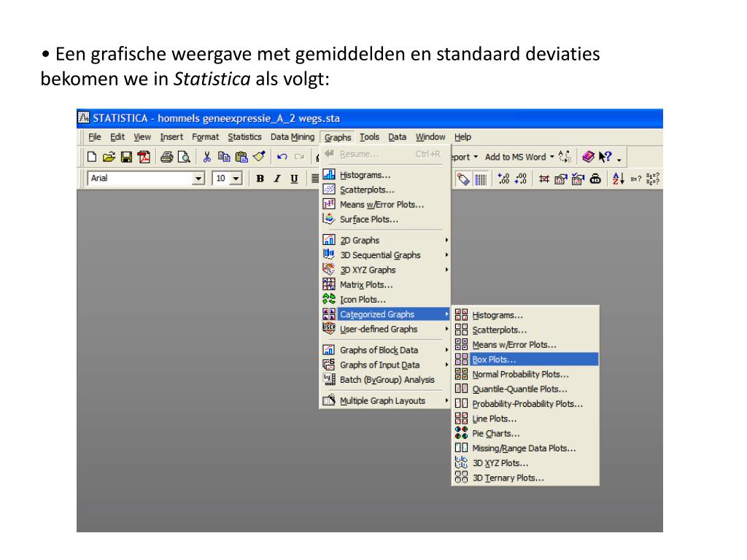
Task: Expand the Graphs of Block Data submenu
Action: (385, 350)
